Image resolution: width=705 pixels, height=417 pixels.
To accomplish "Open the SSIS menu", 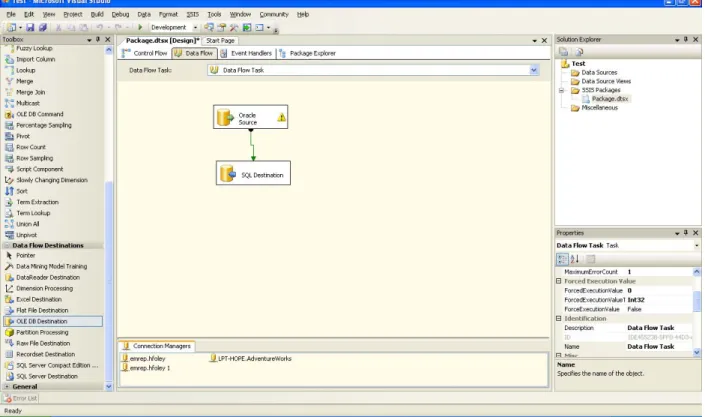I will [x=192, y=14].
